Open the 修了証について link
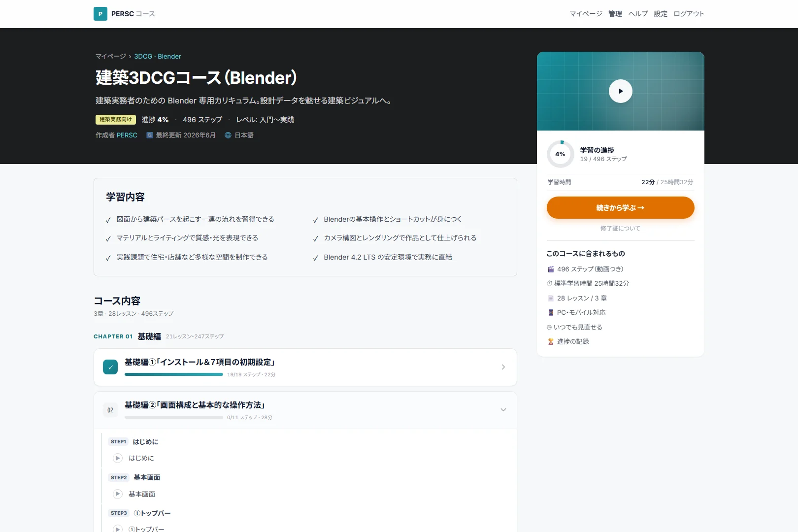The width and height of the screenshot is (798, 532). coord(620,229)
